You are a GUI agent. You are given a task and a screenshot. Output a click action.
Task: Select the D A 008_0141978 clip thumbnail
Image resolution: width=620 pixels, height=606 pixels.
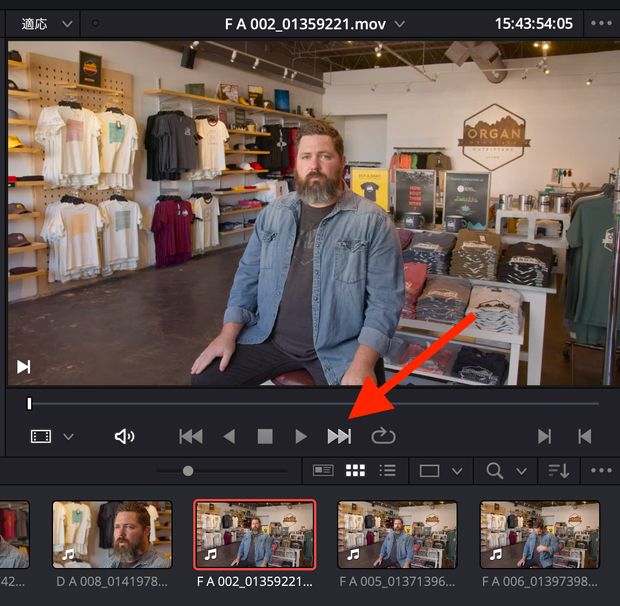coord(112,534)
